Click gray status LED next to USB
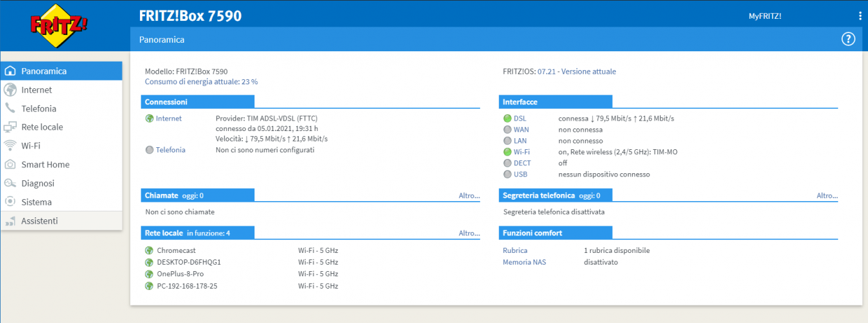The width and height of the screenshot is (868, 323). point(507,174)
